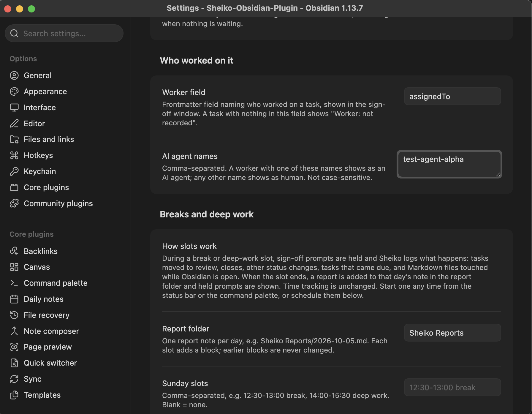Click the "Options" sidebar section label
The height and width of the screenshot is (414, 532).
[23, 59]
